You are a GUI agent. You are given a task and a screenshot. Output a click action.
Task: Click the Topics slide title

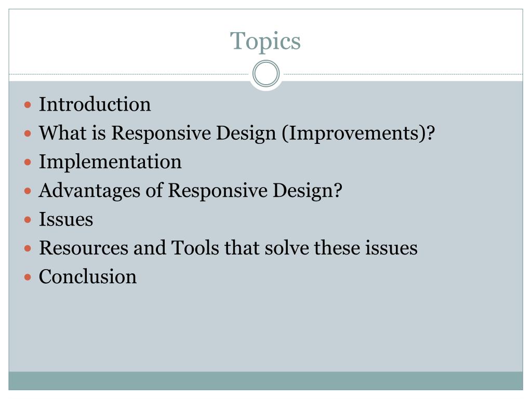pos(265,41)
